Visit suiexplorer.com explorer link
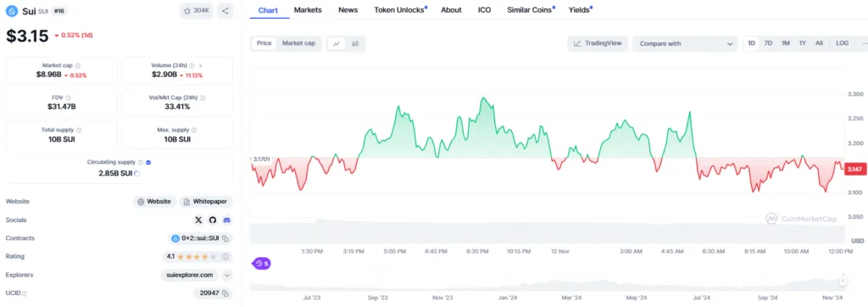 [x=189, y=275]
